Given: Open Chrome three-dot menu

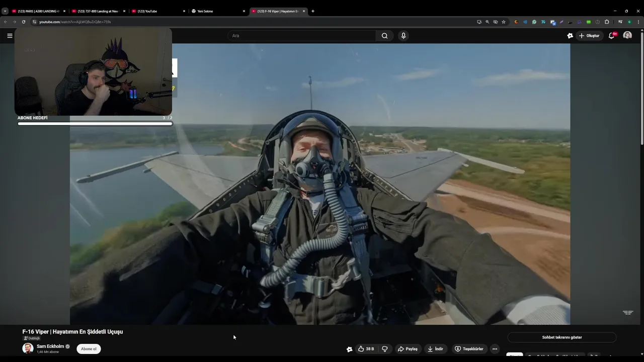Looking at the screenshot, I should (638, 22).
